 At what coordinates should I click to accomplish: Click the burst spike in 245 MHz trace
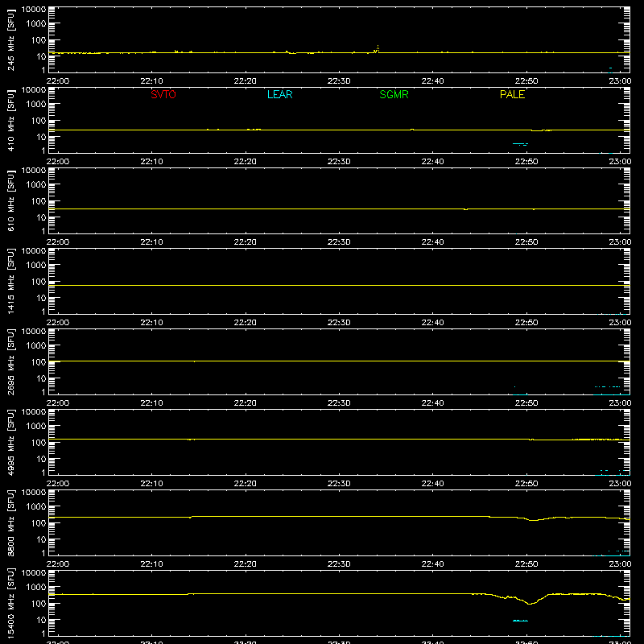pyautogui.click(x=378, y=49)
